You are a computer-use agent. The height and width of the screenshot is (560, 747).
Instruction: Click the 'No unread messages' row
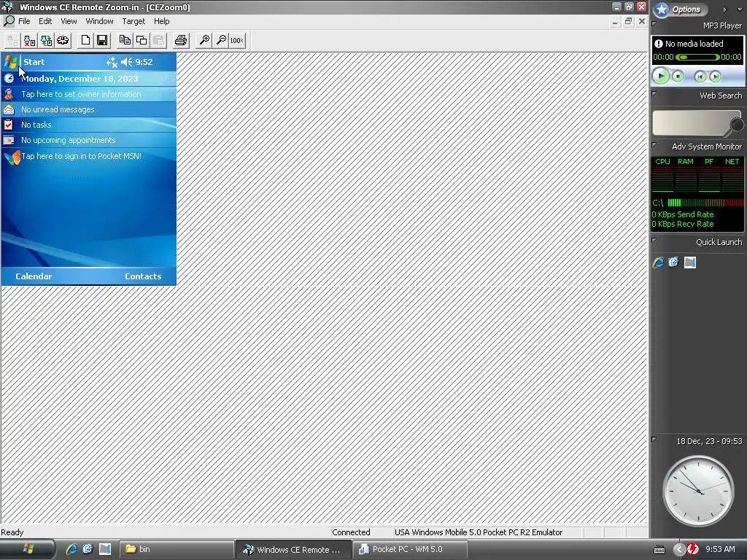tap(88, 109)
